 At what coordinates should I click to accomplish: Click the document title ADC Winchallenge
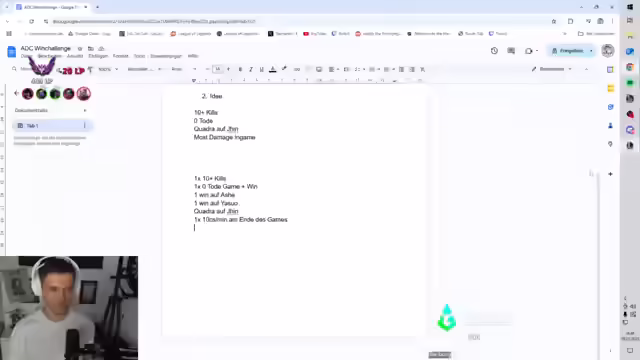(46, 48)
